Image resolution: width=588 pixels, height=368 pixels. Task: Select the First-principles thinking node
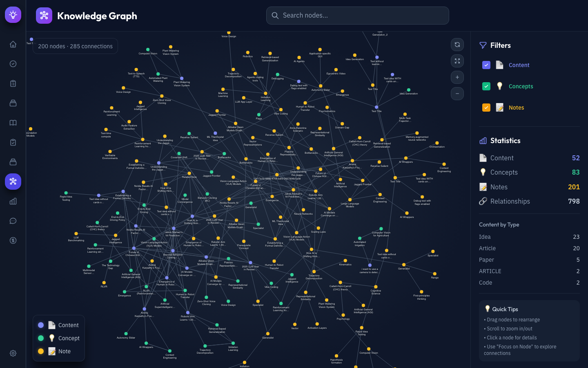(x=421, y=292)
